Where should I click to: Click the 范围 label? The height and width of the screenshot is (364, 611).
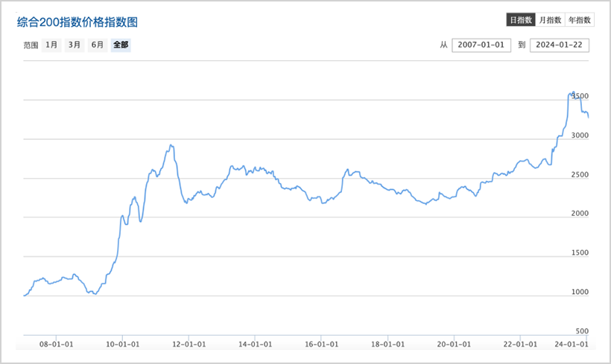coord(31,45)
